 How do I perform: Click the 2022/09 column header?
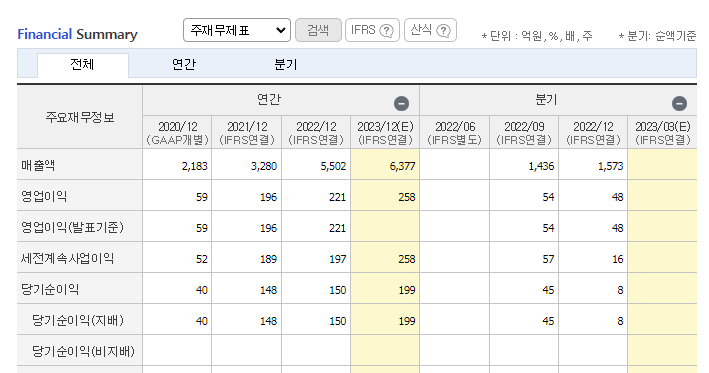click(524, 132)
